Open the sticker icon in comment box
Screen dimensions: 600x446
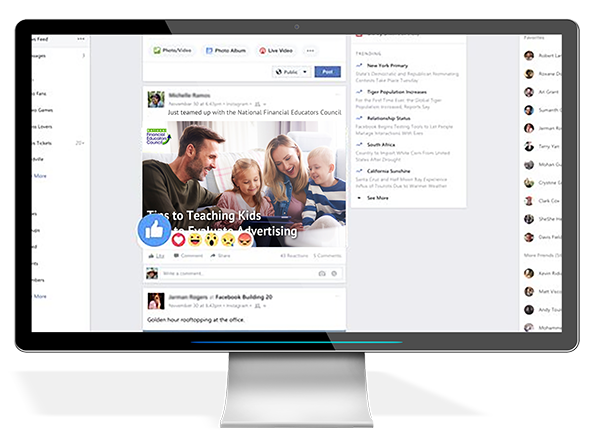pos(334,273)
